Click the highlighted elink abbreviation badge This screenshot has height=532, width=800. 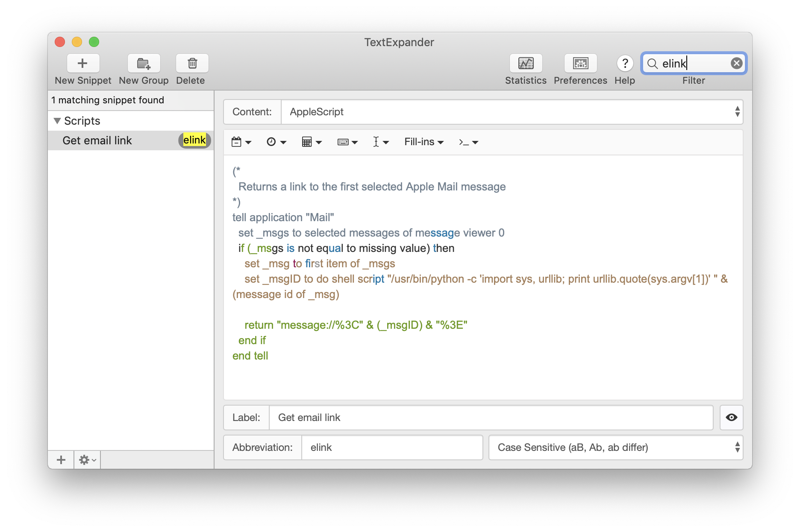point(194,140)
